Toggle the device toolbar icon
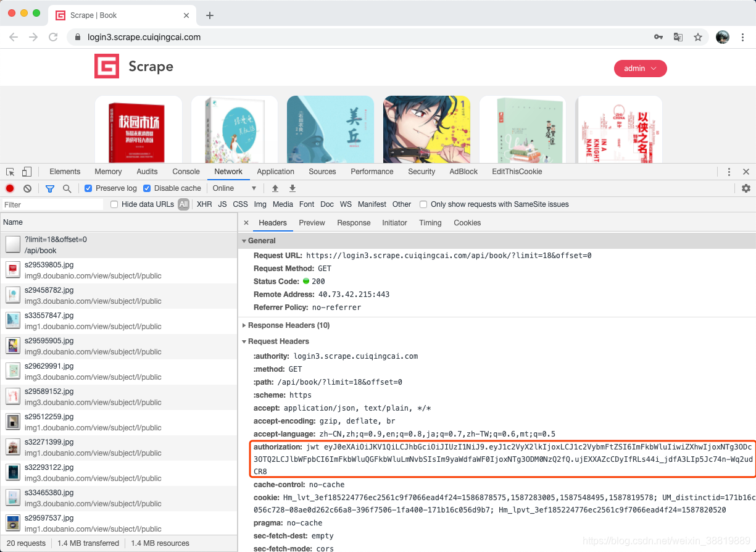The height and width of the screenshot is (552, 756). click(27, 172)
